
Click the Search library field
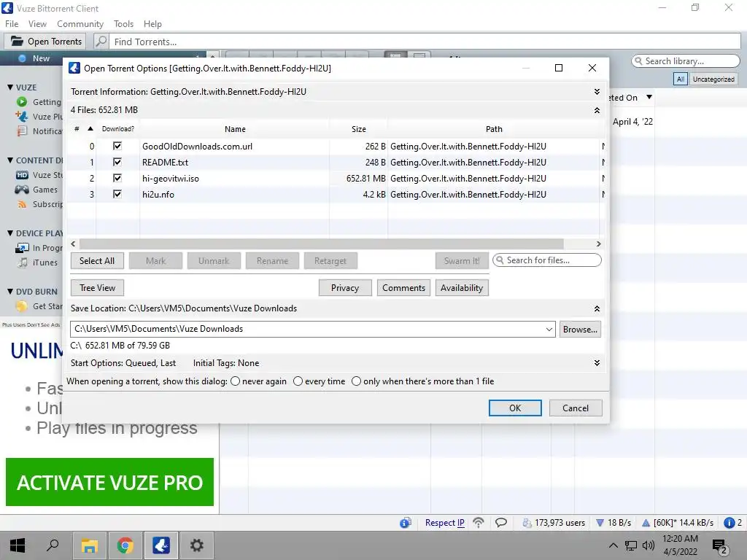686,61
